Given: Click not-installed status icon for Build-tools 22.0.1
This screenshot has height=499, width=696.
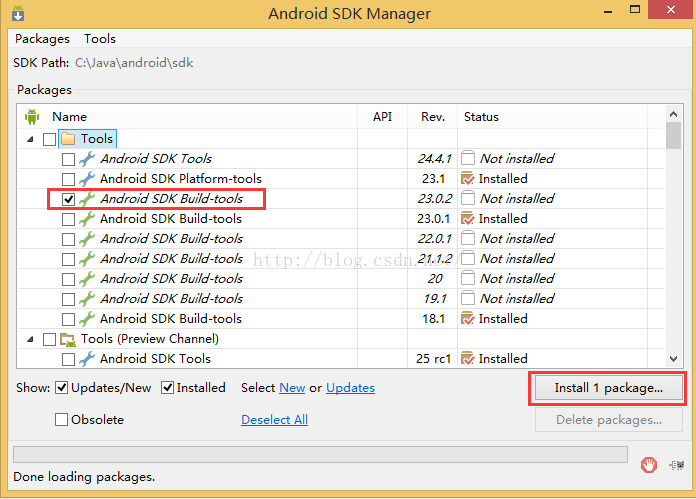Looking at the screenshot, I should [x=468, y=238].
